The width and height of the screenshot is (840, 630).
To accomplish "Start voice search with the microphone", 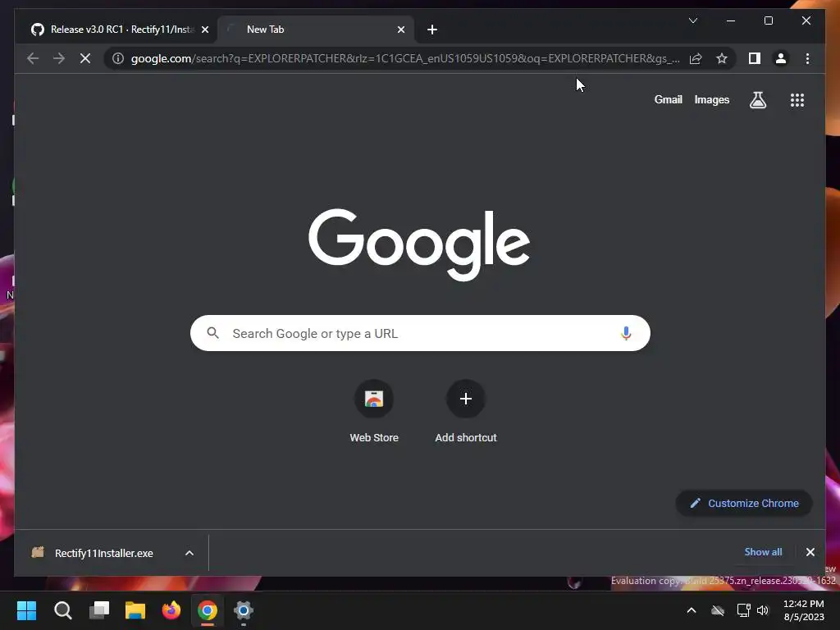I will tap(626, 333).
